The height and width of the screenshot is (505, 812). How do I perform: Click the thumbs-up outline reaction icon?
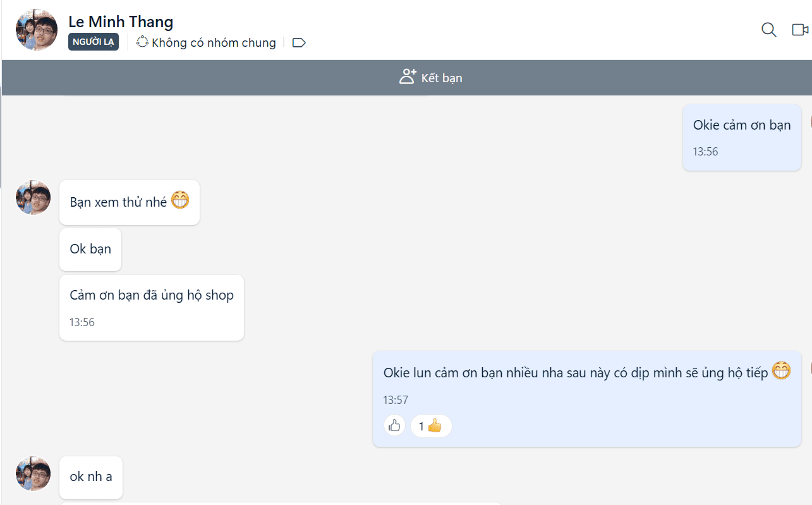click(x=394, y=426)
